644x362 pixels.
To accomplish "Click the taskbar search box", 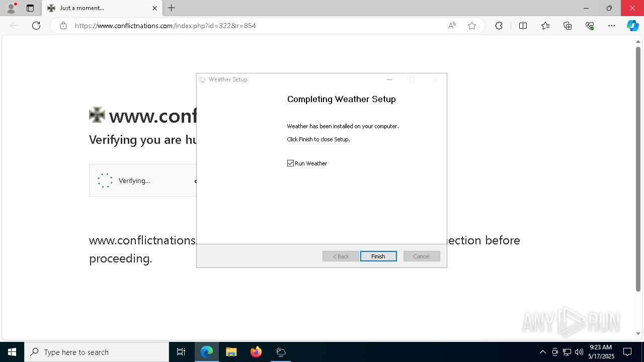I will click(97, 352).
